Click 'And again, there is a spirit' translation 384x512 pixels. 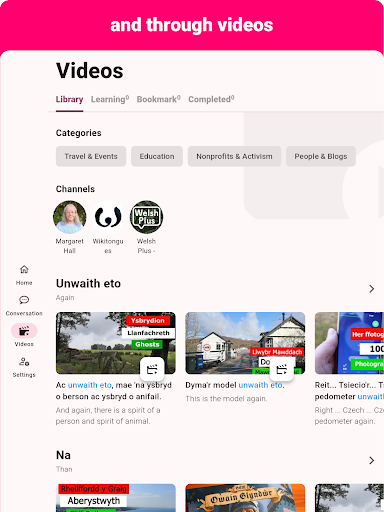coord(108,416)
